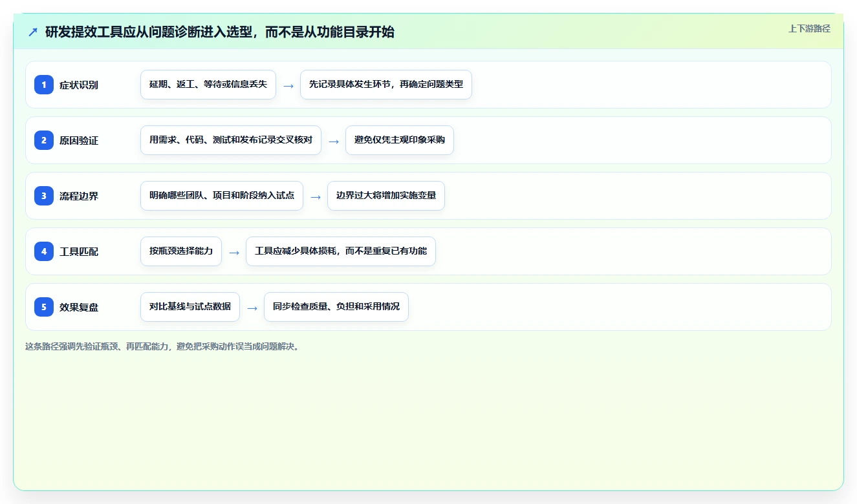The image size is (857, 504).
Task: Click the 先记录具体发生环节 box
Action: [x=386, y=85]
